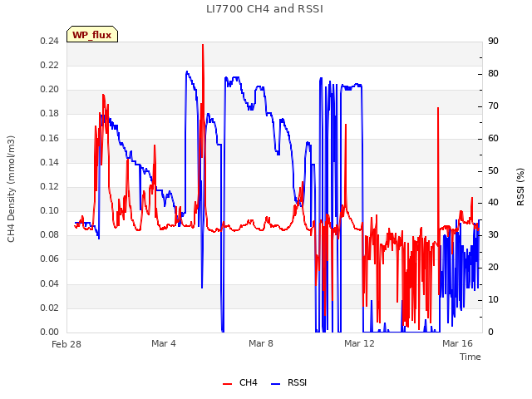Click the chart title LI7700 CH4 and RSSI
Image resolution: width=532 pixels, height=399 pixels.
click(264, 9)
